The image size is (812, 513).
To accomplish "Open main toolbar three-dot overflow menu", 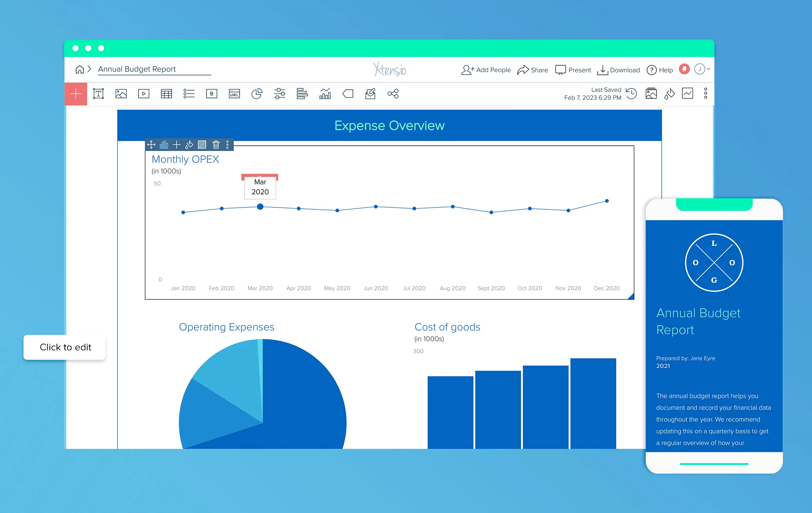I will (x=706, y=94).
